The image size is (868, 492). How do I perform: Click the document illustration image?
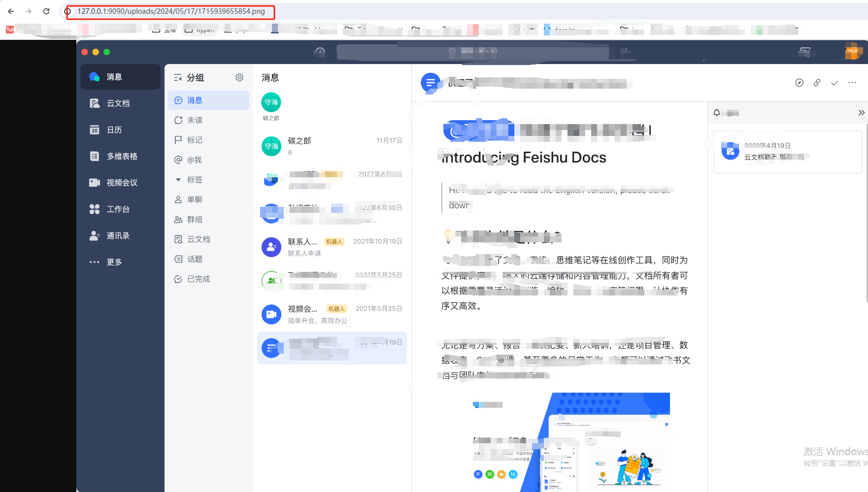click(x=570, y=442)
